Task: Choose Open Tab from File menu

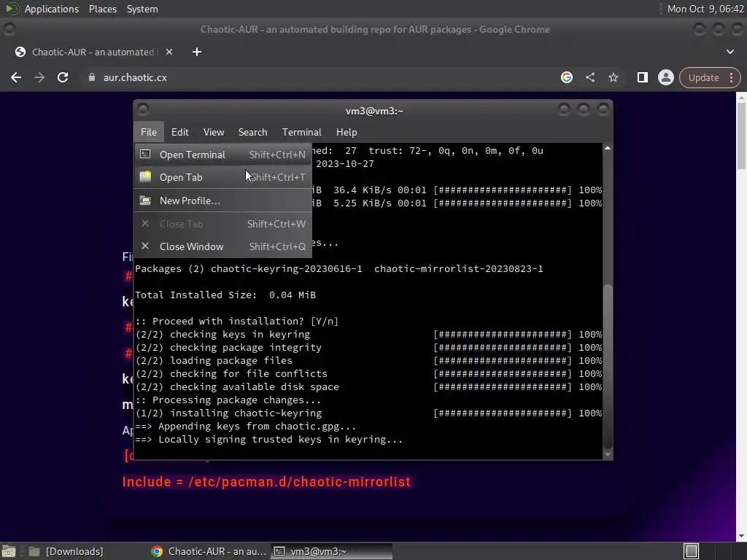Action: click(223, 177)
